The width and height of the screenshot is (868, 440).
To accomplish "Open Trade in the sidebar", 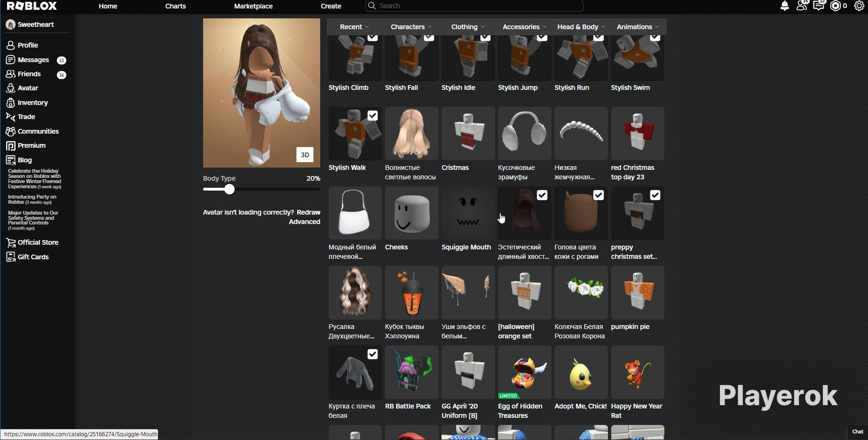I will tap(26, 117).
